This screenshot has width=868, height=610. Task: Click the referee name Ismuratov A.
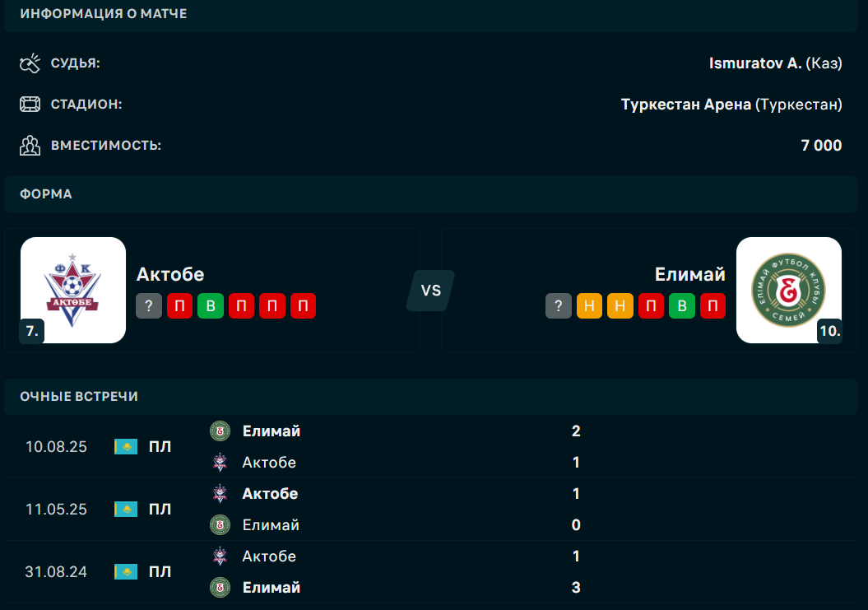pos(754,63)
